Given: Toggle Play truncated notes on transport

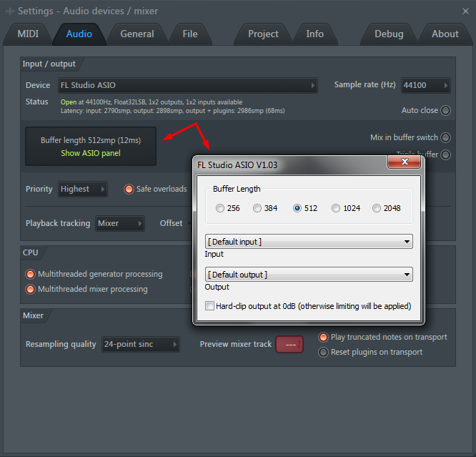Looking at the screenshot, I should (323, 337).
